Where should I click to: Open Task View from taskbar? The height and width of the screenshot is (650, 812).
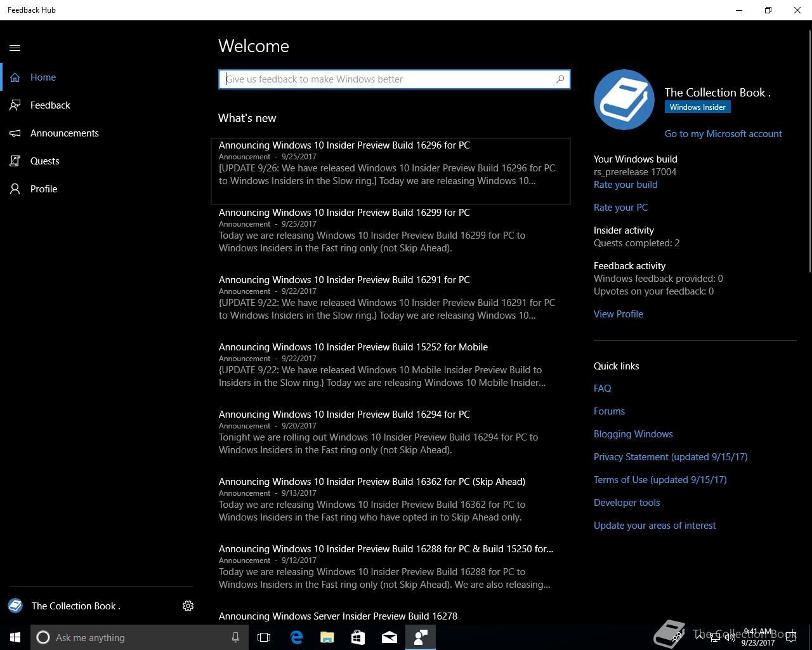coord(264,637)
